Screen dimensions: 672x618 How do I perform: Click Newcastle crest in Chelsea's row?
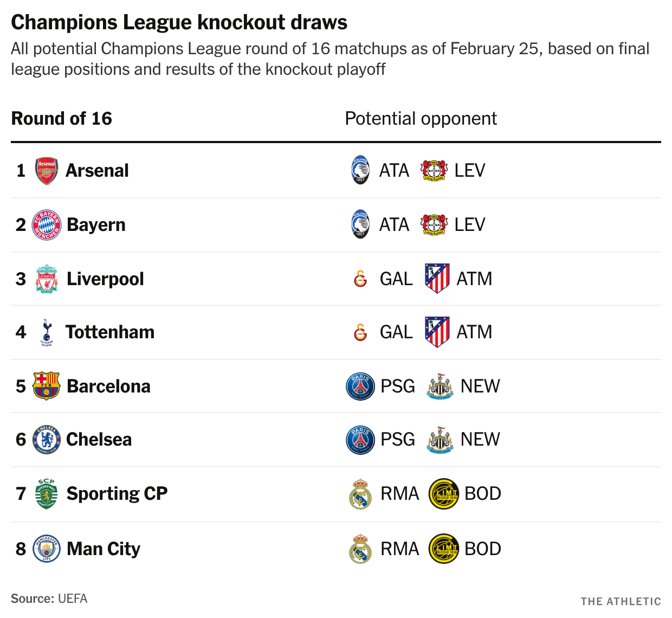tap(440, 440)
